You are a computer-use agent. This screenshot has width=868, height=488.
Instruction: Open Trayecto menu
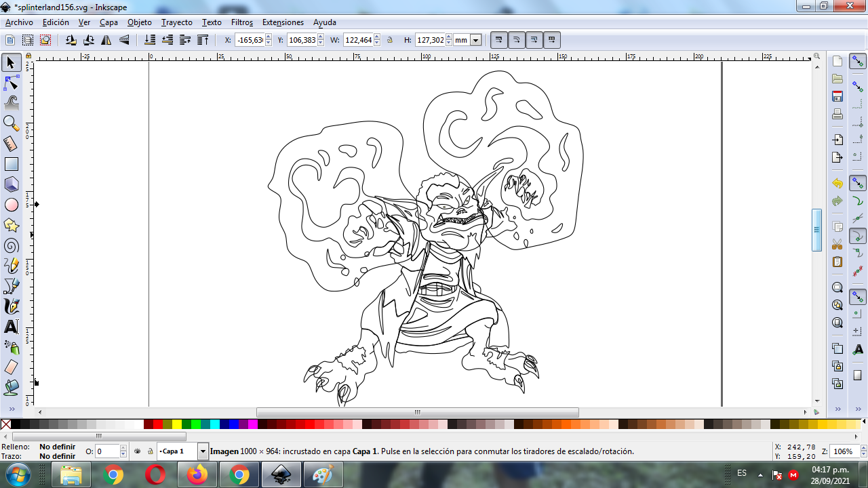176,22
